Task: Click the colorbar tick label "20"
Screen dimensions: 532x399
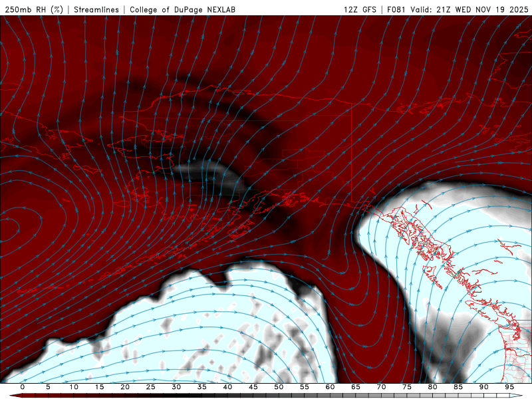Action: [x=125, y=387]
